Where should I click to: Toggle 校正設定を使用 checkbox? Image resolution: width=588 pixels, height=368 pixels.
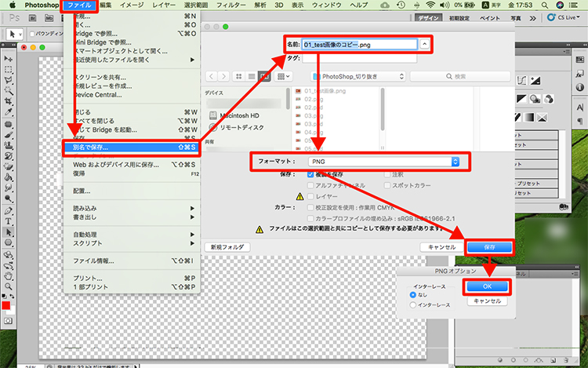(310, 207)
